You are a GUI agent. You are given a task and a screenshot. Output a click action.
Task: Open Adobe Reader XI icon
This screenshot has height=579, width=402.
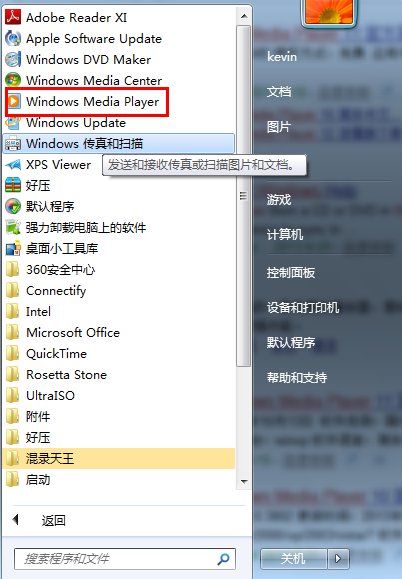pyautogui.click(x=13, y=17)
